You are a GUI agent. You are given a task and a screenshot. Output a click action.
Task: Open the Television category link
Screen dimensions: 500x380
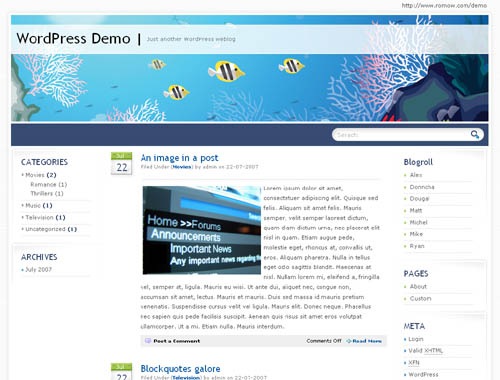click(39, 217)
